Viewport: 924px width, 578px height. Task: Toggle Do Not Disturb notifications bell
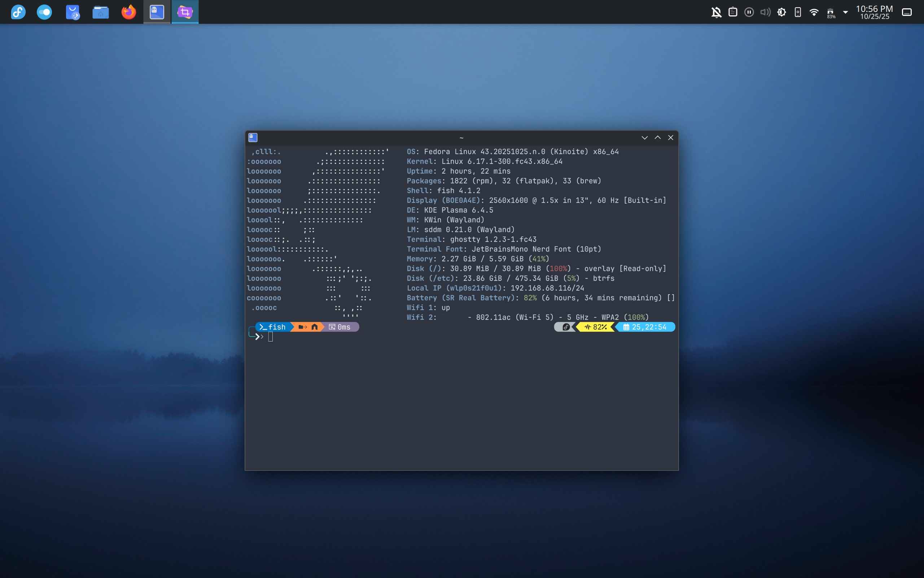(x=716, y=12)
